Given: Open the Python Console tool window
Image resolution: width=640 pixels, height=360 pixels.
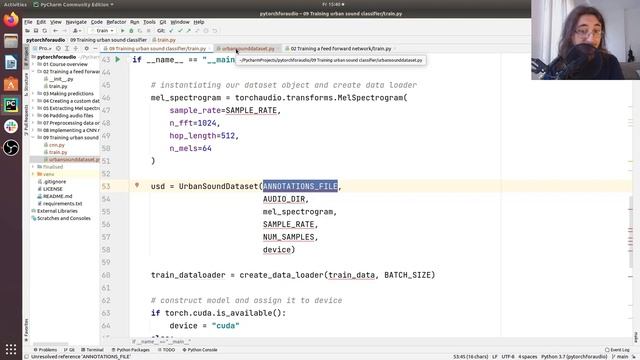Looking at the screenshot, I should pos(200,350).
